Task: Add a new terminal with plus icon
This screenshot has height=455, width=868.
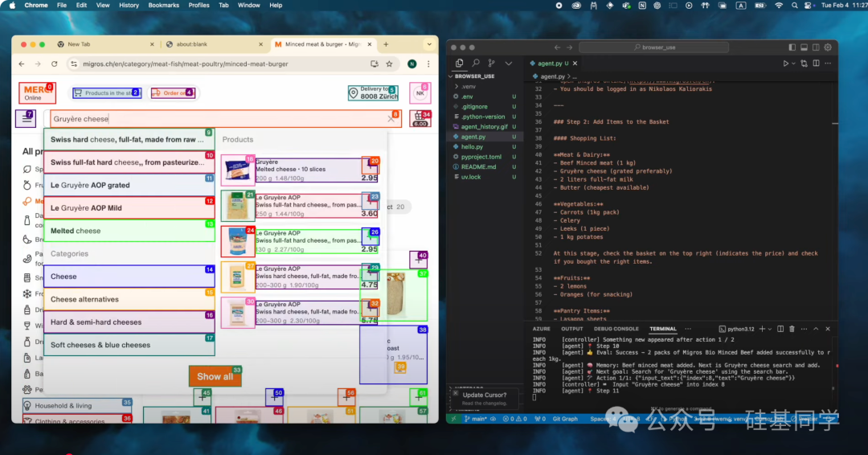Action: click(x=762, y=329)
